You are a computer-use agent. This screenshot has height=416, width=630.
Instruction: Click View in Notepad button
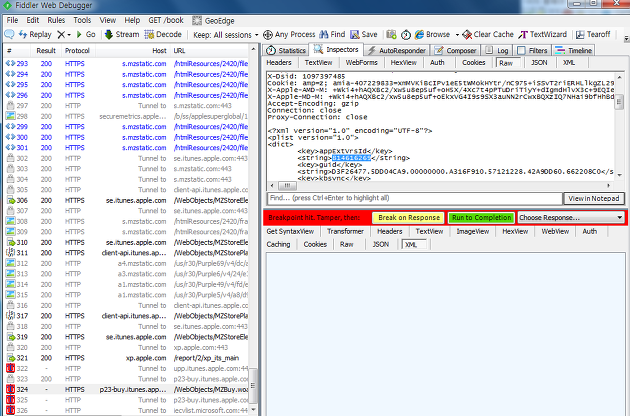click(594, 199)
